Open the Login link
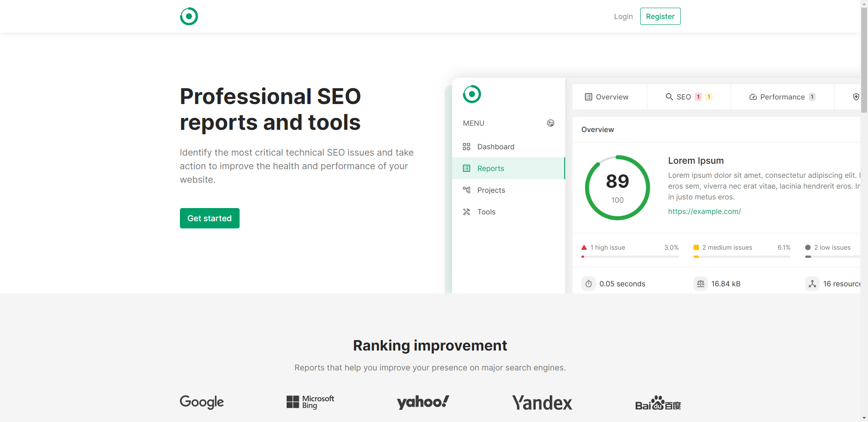Viewport: 868px width, 422px height. point(623,16)
